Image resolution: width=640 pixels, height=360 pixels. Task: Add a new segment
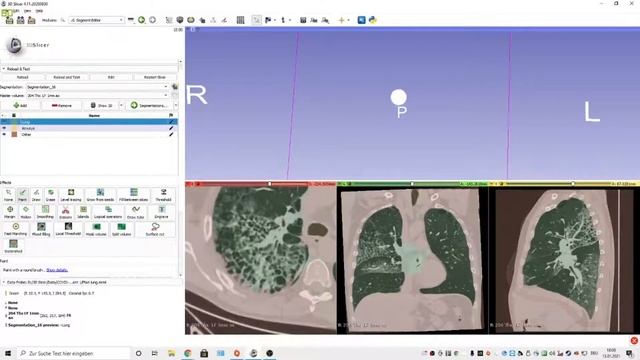point(20,105)
